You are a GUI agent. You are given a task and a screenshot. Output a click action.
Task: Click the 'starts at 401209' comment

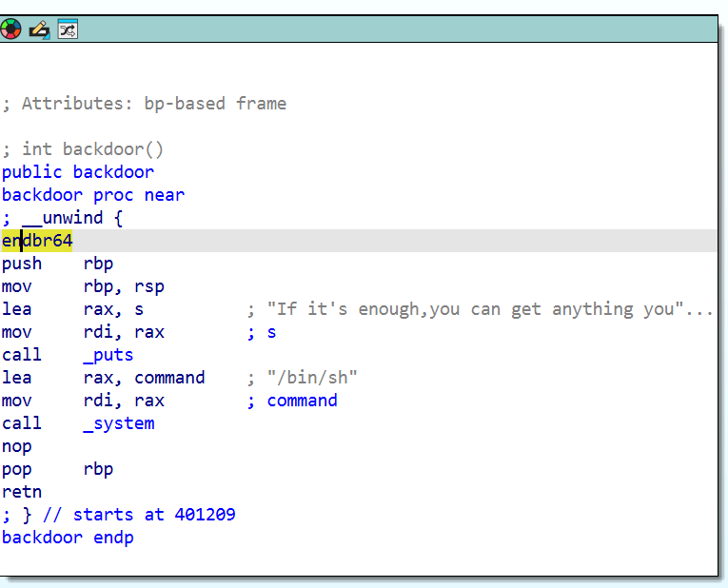click(x=154, y=515)
